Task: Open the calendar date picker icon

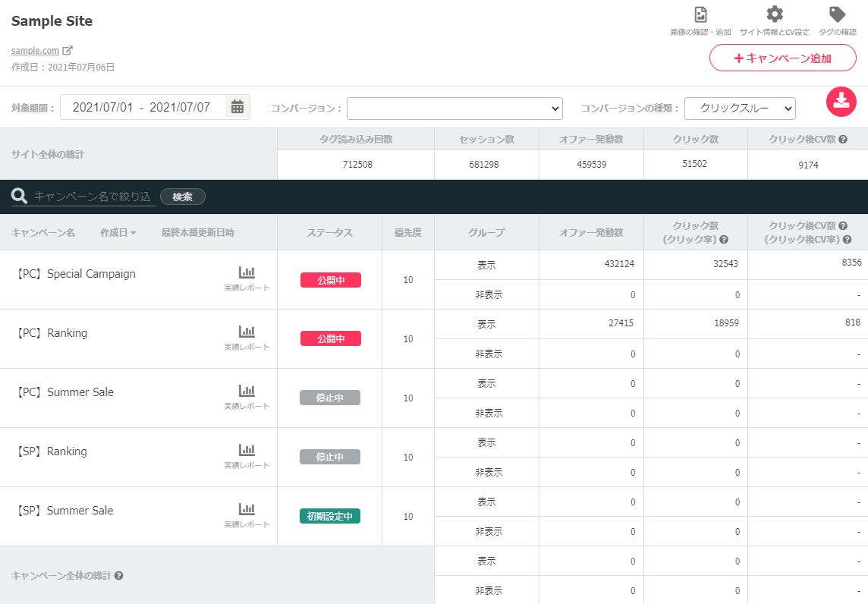Action: coord(237,107)
